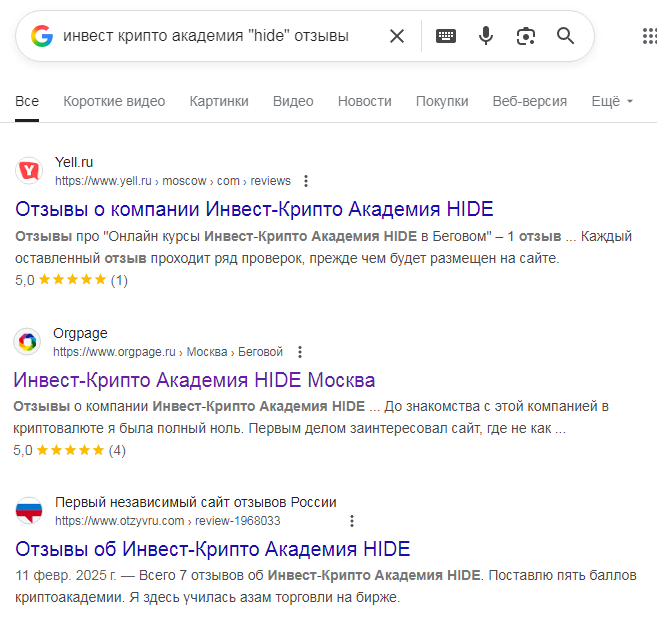Open three-dot menu for Orgpage result
This screenshot has width=657, height=619.
click(299, 352)
